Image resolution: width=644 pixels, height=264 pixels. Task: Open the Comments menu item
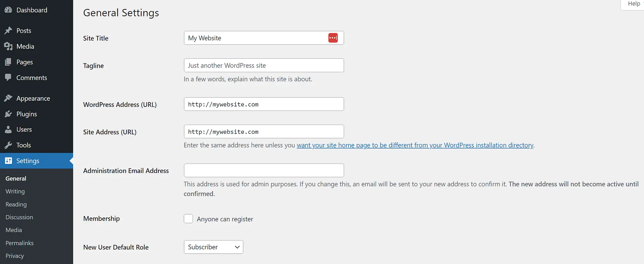[x=36, y=78]
